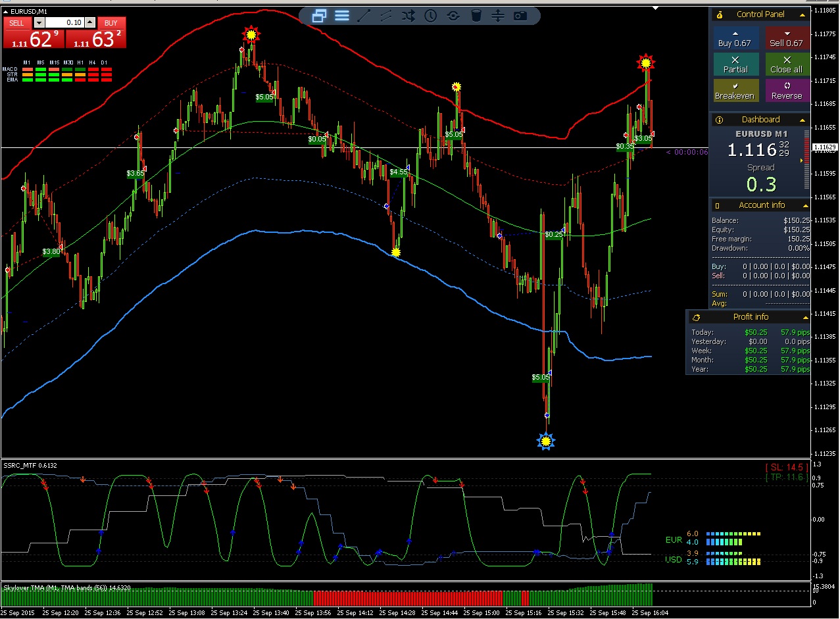This screenshot has height=619, width=840.
Task: Select the single trend line tool
Action: 364,16
